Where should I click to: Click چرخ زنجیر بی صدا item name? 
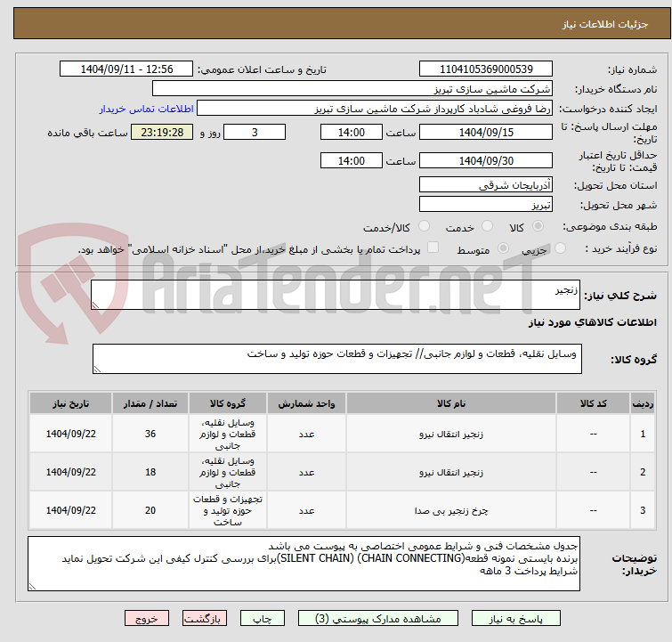[451, 510]
